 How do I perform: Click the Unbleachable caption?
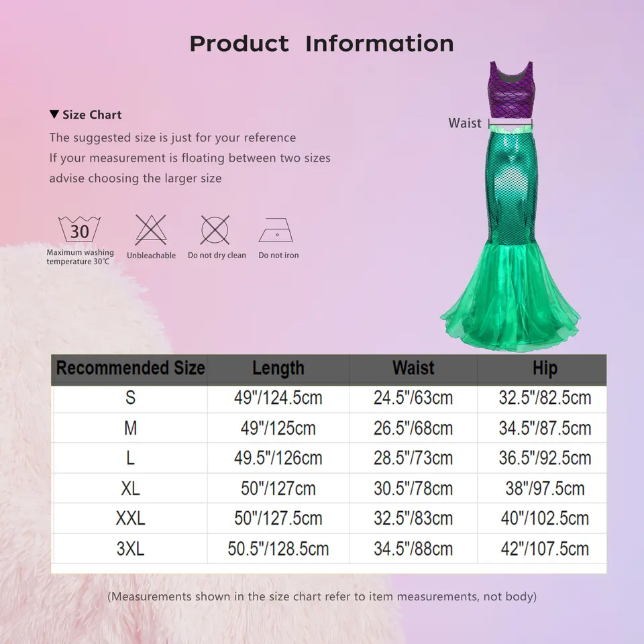tap(151, 256)
